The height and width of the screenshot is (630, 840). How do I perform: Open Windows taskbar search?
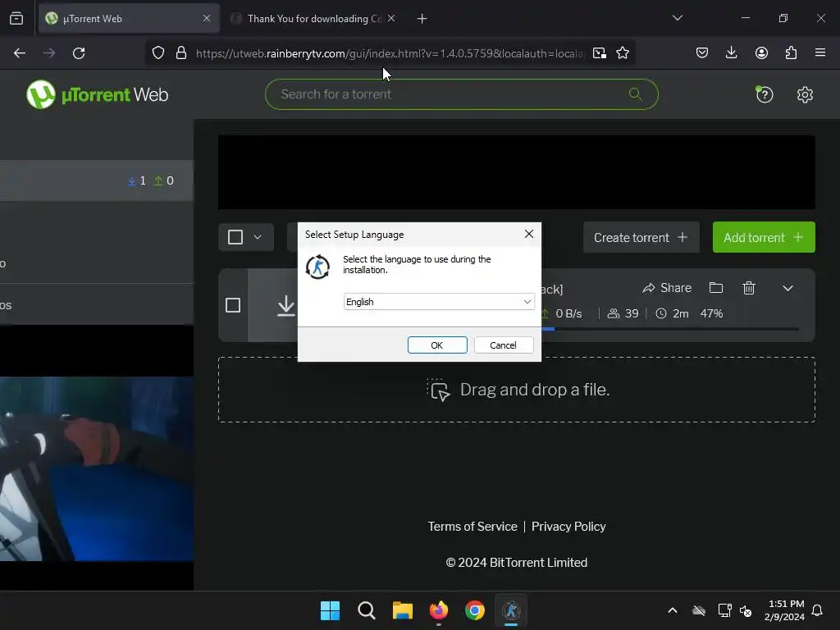tap(367, 610)
